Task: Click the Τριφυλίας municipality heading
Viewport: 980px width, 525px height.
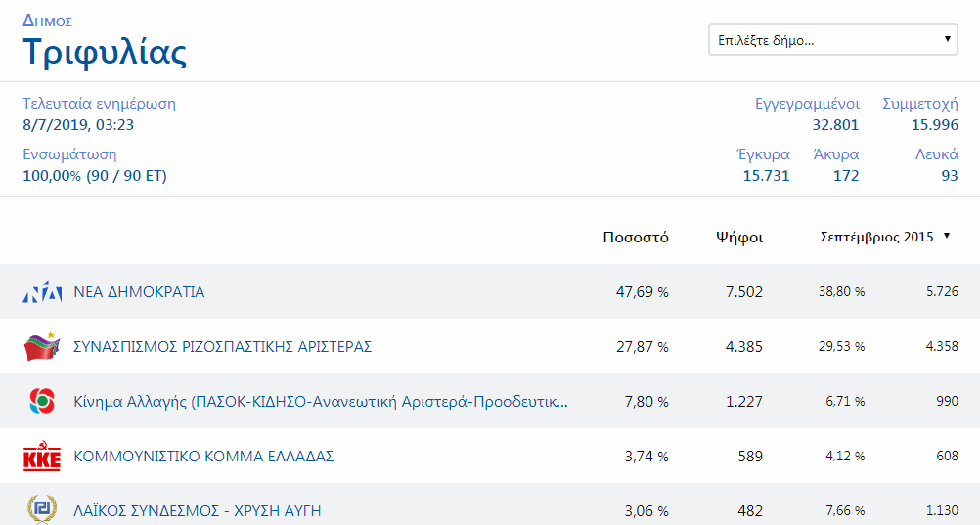Action: coord(105,52)
